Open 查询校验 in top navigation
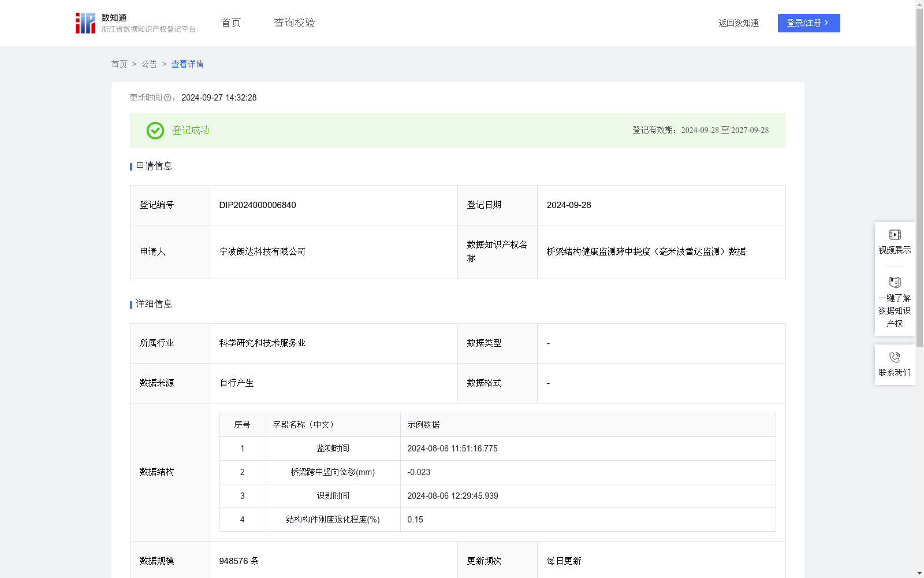 tap(295, 23)
